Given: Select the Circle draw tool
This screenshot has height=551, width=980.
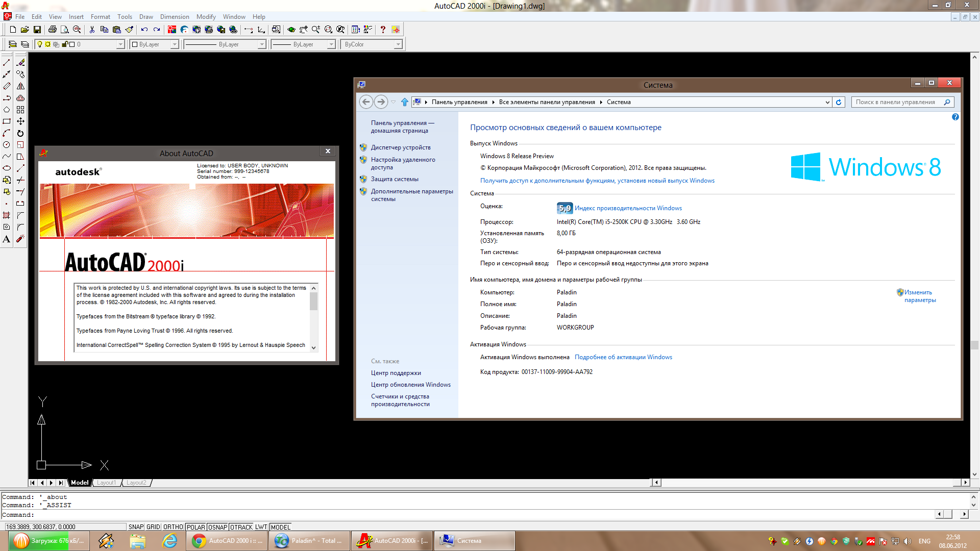Looking at the screenshot, I should 7,145.
